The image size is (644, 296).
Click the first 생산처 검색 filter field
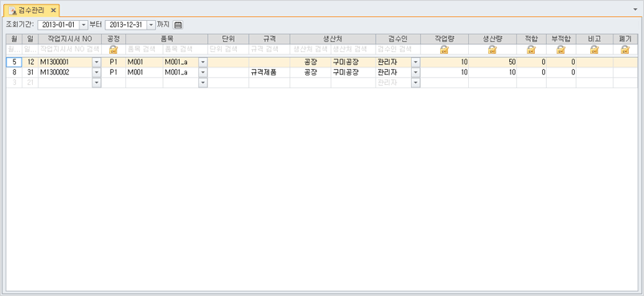(310, 50)
